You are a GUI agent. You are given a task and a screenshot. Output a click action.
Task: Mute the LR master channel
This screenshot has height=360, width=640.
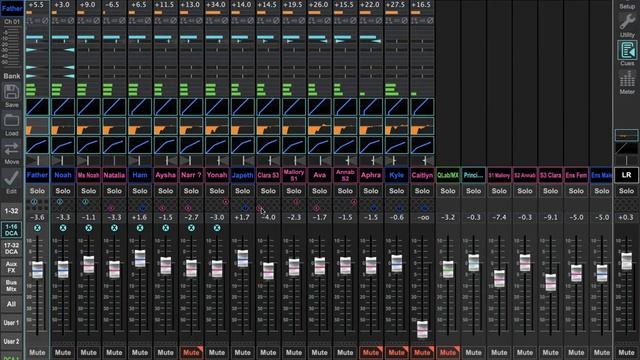click(627, 352)
